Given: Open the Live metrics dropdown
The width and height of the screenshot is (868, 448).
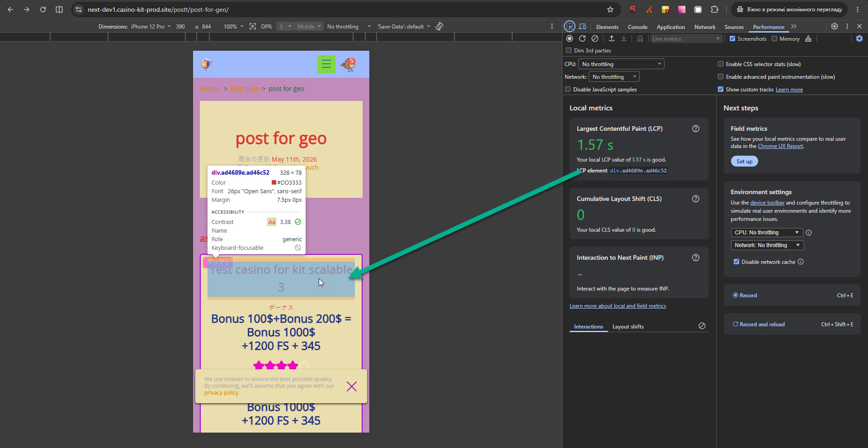Looking at the screenshot, I should click(x=686, y=38).
